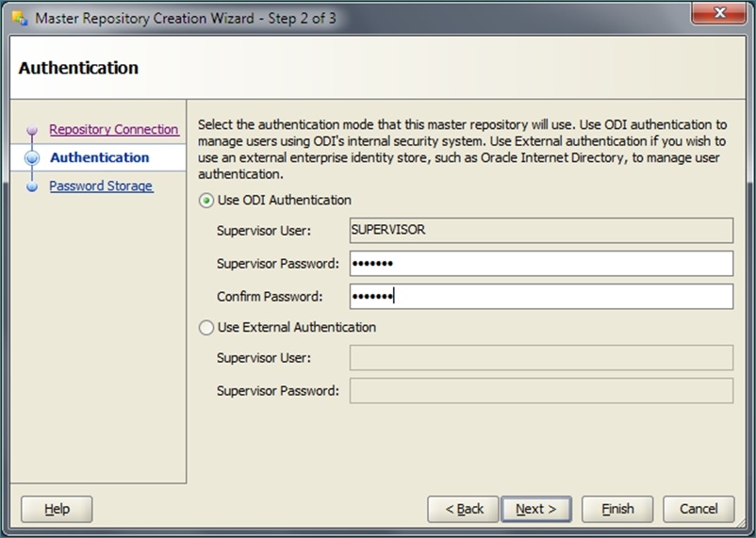The height and width of the screenshot is (538, 756).
Task: Cancel the wizard
Action: [x=698, y=509]
